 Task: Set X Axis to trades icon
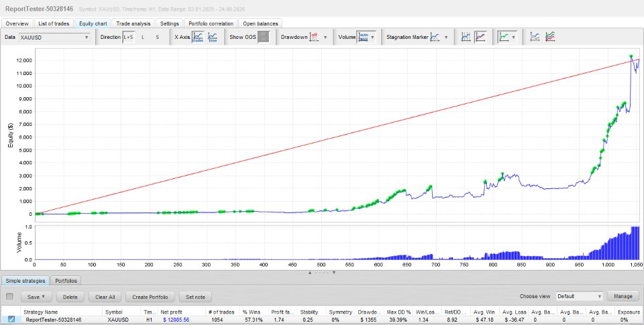(198, 37)
